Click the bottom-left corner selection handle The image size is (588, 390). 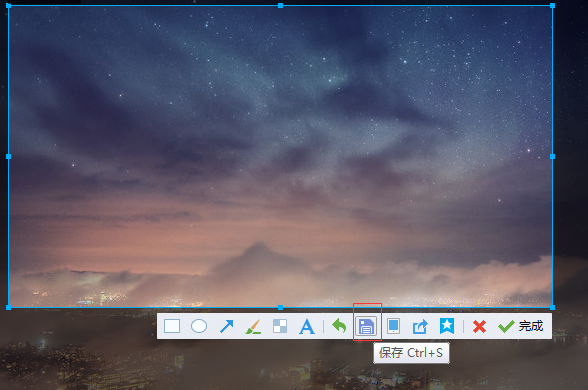click(x=8, y=308)
